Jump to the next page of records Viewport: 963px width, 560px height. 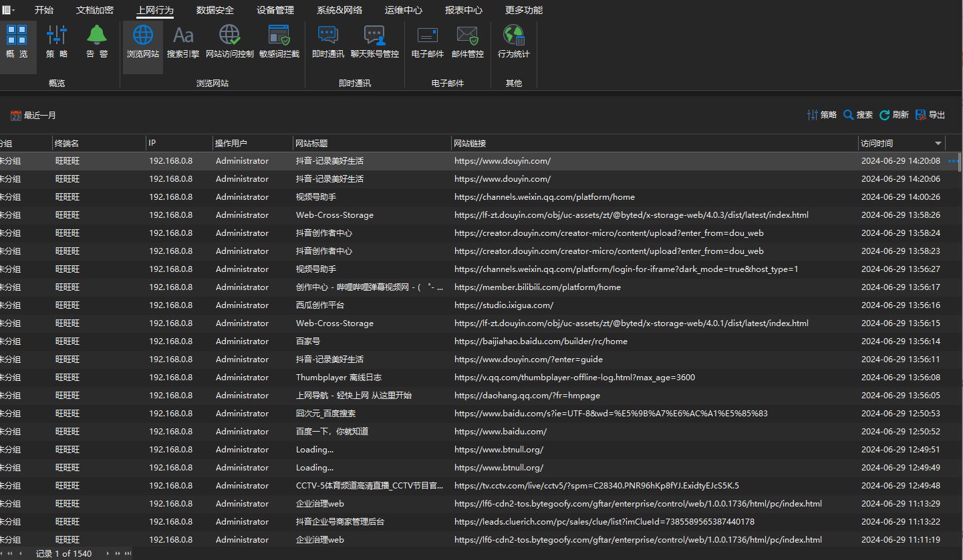(118, 553)
